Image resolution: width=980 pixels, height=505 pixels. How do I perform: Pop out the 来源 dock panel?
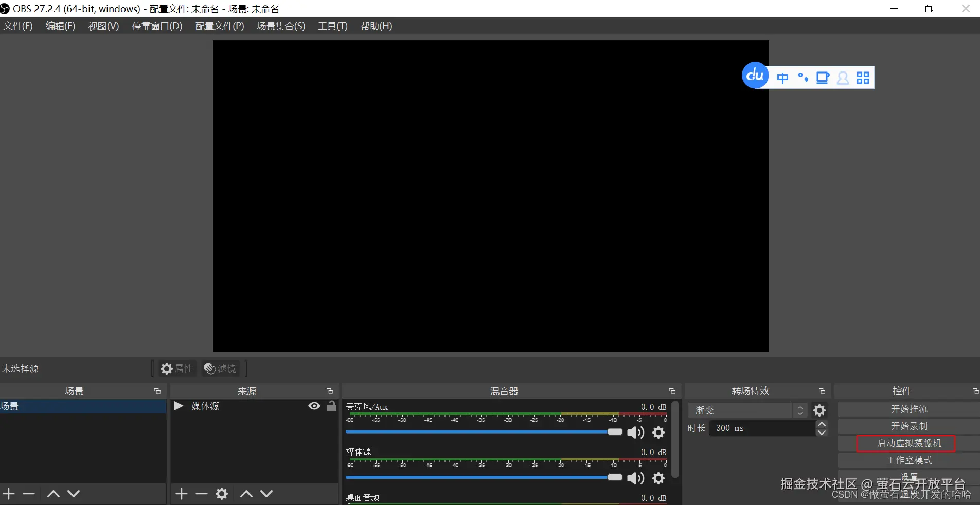tap(330, 391)
